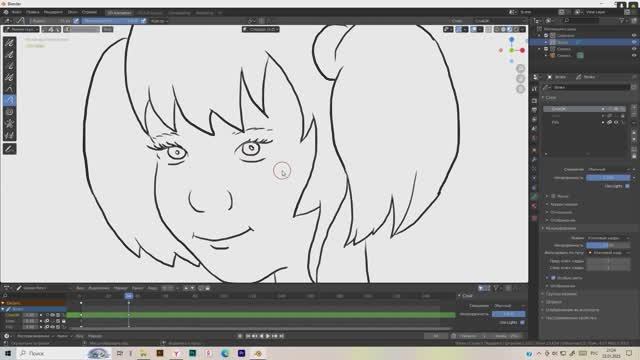Select the Clone sculpt tool

pyautogui.click(x=9, y=135)
